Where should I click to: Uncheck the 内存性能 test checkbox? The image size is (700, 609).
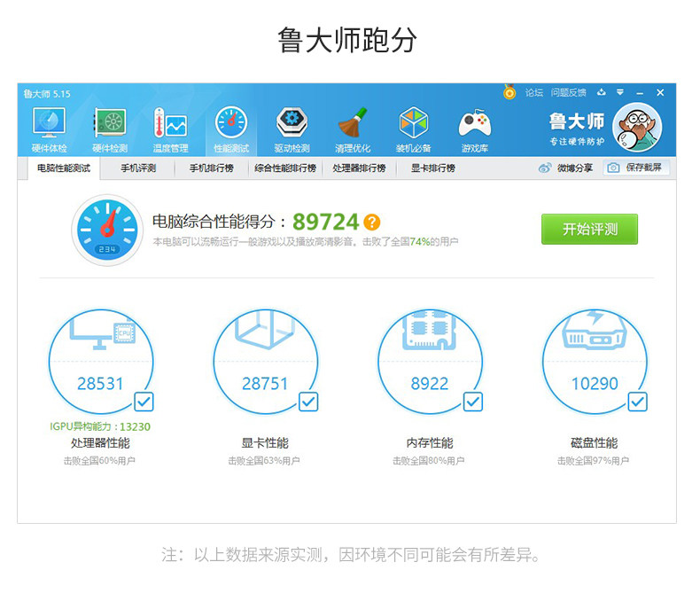473,402
